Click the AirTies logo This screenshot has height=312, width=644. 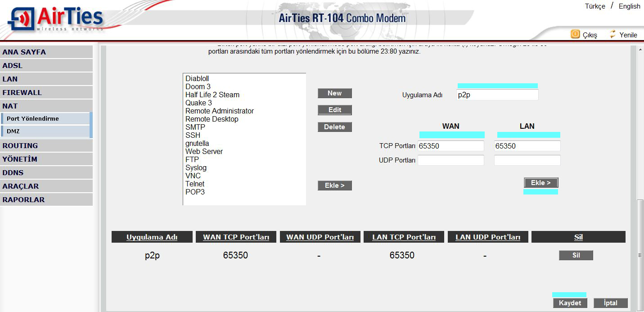click(x=55, y=19)
